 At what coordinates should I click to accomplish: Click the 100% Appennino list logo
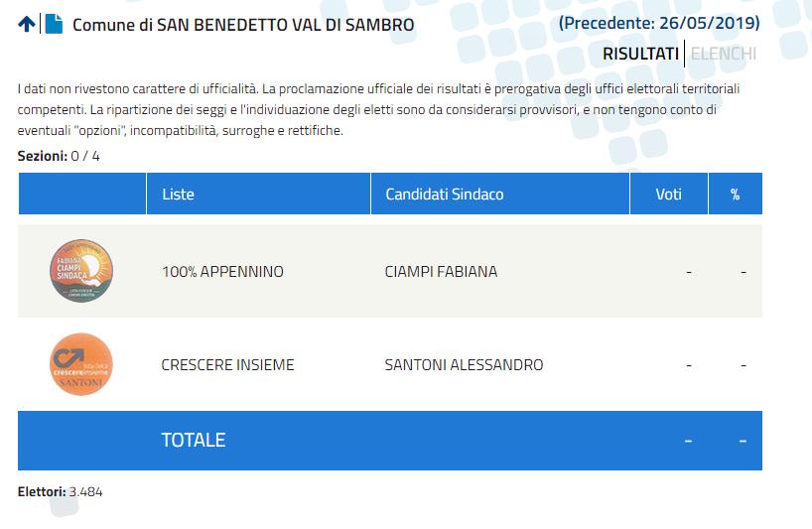click(x=81, y=271)
